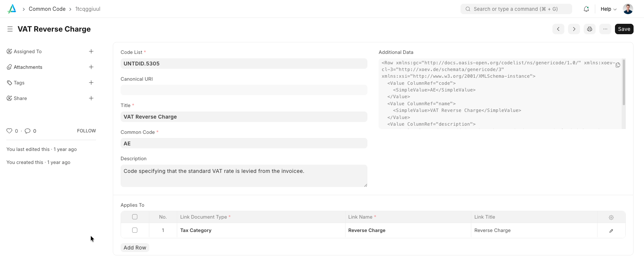Click the print icon in header
This screenshot has height=261, width=644.
click(589, 29)
